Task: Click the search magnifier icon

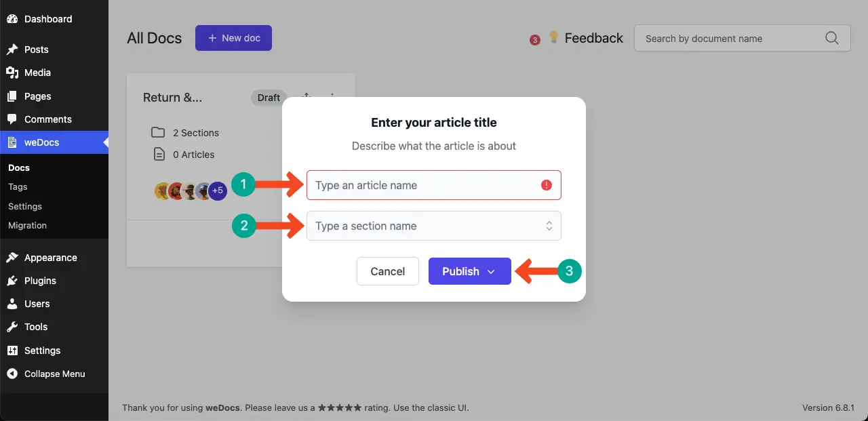Action: (x=832, y=39)
